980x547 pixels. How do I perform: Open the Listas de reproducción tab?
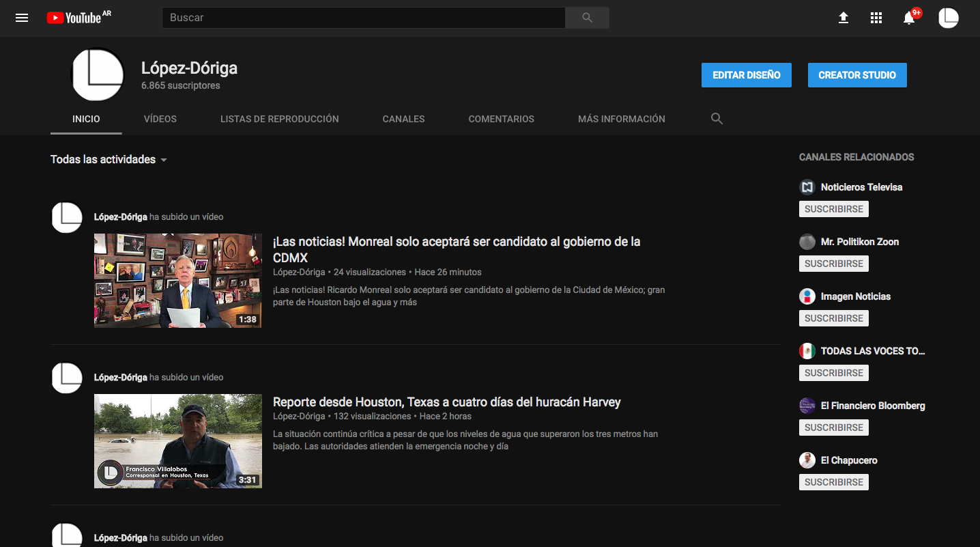pos(279,119)
